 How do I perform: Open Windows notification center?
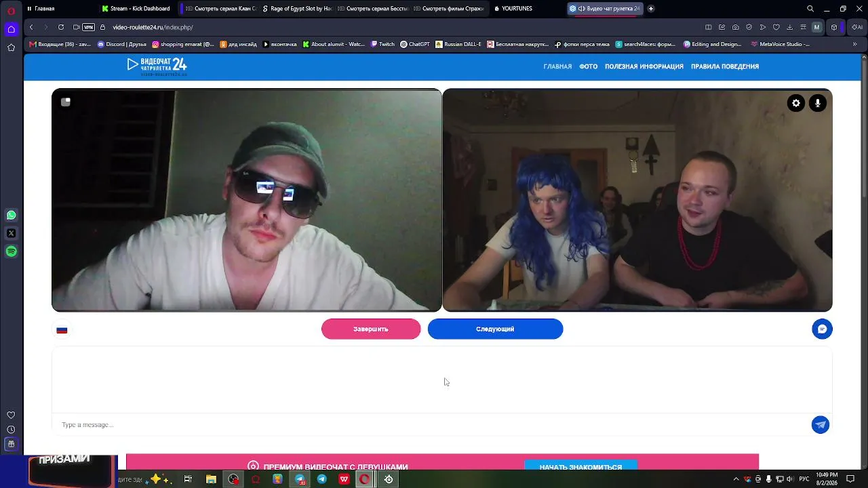tap(850, 479)
